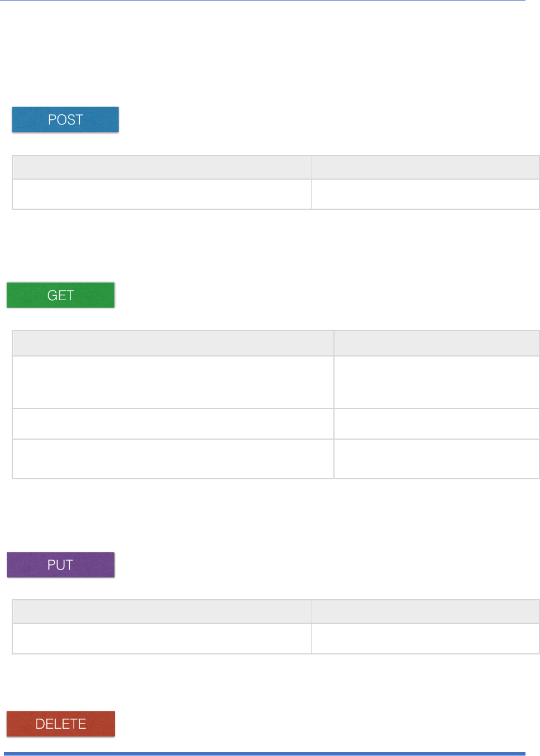Click middle-row left cell in table under GET
540x756 pixels.
tap(173, 424)
